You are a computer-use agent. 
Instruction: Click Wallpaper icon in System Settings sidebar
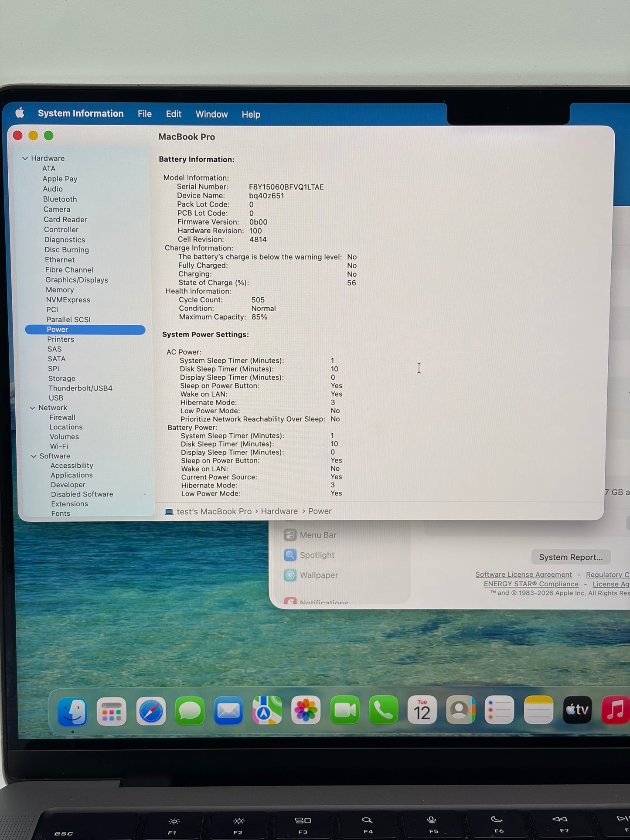click(x=290, y=575)
